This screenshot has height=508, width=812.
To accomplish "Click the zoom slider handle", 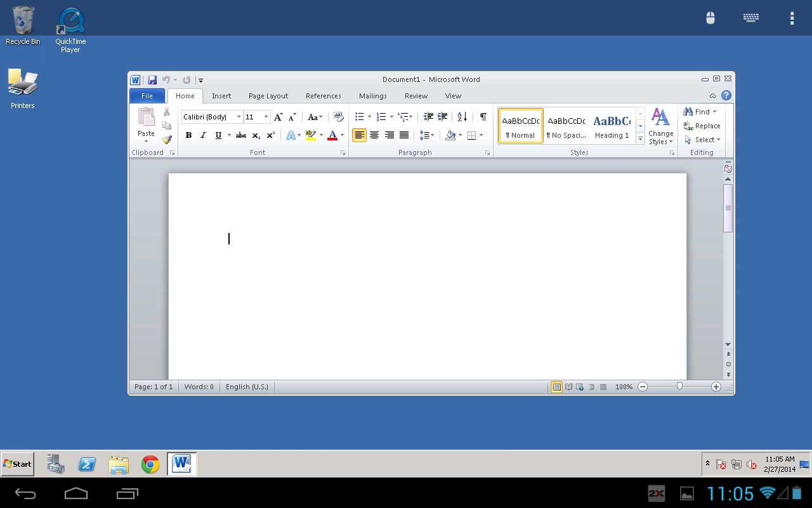I will point(679,386).
